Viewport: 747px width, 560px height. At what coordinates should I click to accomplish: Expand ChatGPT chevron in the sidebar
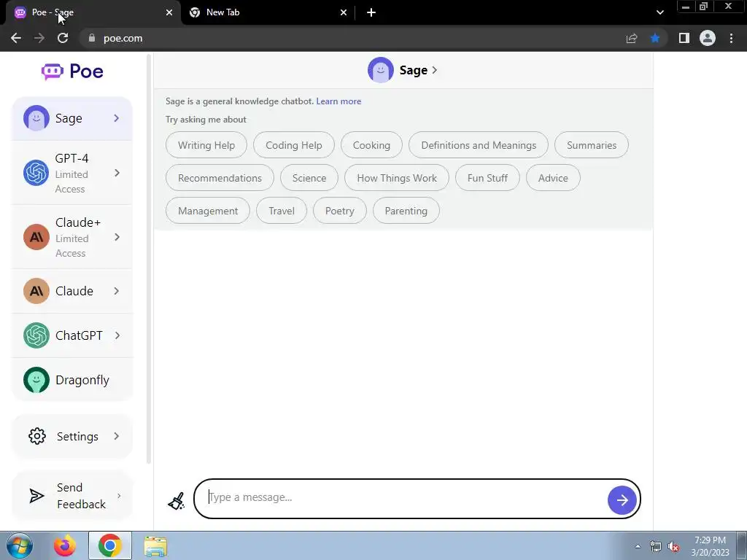point(117,335)
